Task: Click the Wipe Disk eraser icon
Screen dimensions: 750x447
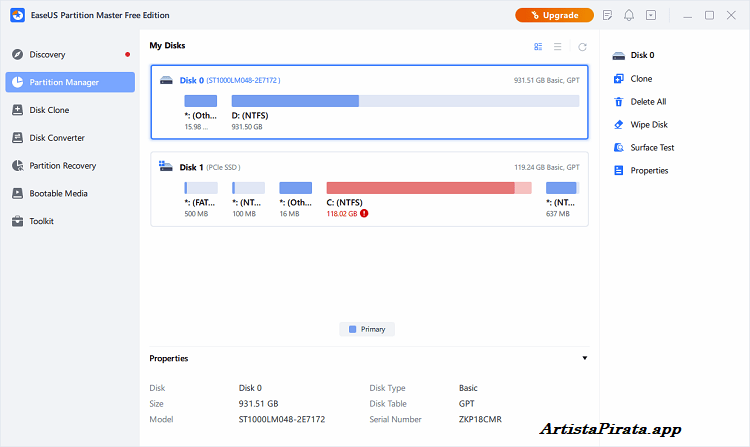Action: 619,125
